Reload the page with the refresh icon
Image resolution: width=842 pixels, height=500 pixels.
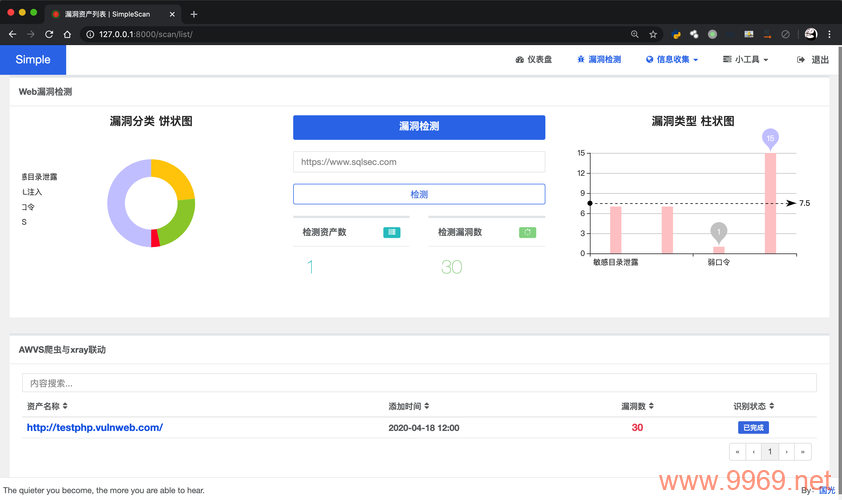coord(49,34)
